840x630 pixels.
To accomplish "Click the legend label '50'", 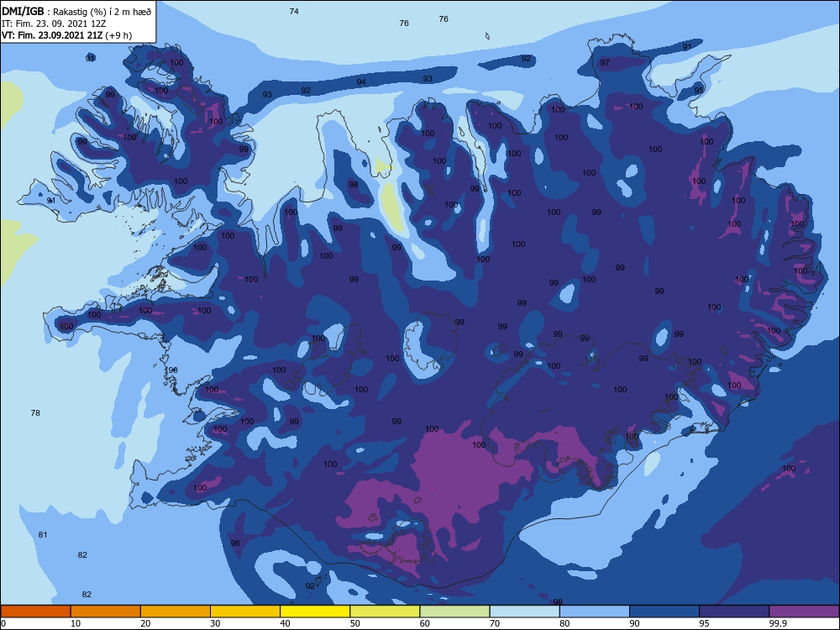I will [x=354, y=623].
